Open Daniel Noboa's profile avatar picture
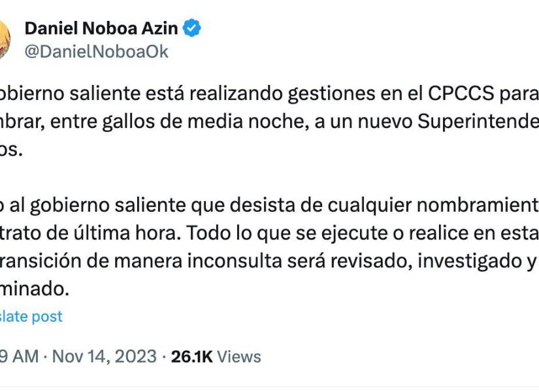The width and height of the screenshot is (539, 392). pyautogui.click(x=4, y=39)
